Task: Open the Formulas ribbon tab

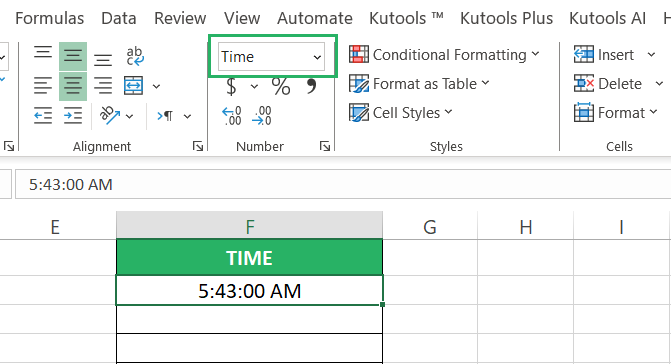Action: point(50,18)
